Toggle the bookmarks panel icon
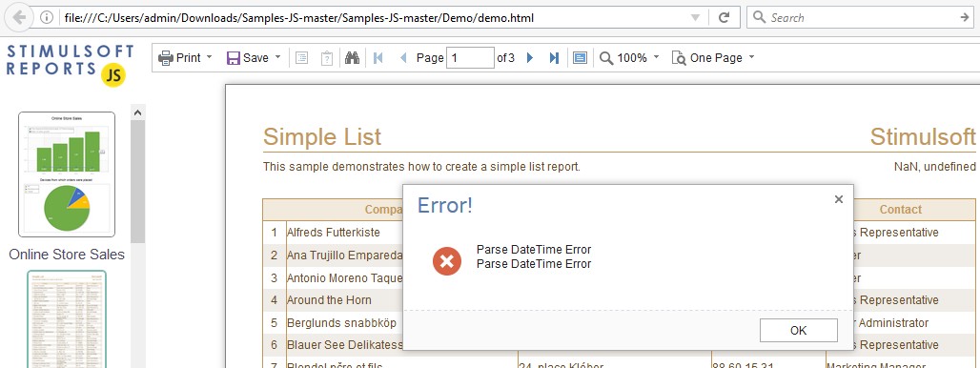The width and height of the screenshot is (980, 368). pyautogui.click(x=302, y=58)
